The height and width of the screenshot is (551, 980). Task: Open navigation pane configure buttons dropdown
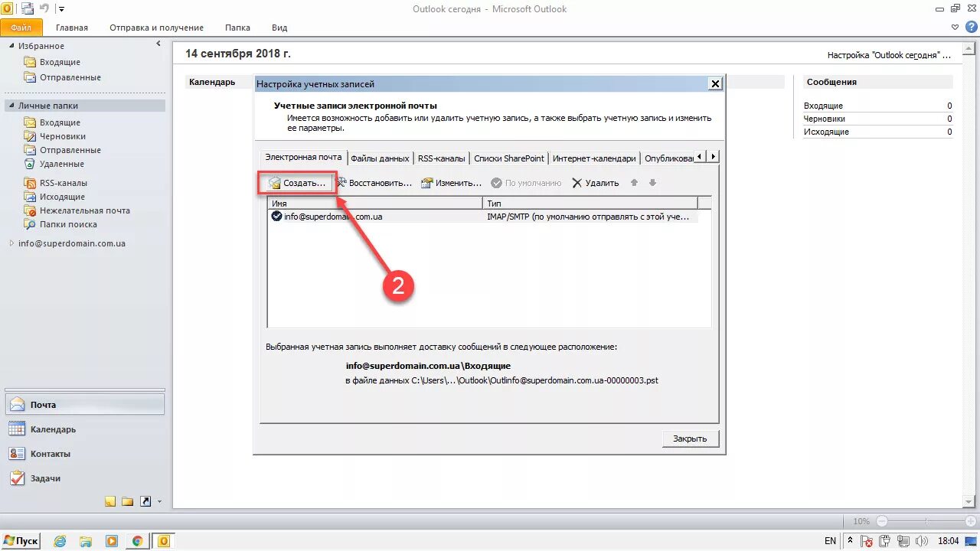coord(159,502)
